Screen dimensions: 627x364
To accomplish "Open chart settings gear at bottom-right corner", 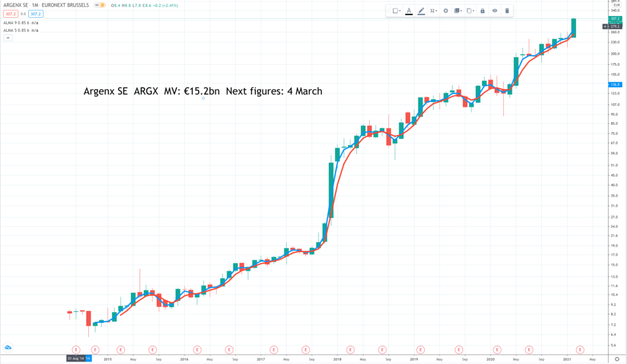I will coord(617,359).
